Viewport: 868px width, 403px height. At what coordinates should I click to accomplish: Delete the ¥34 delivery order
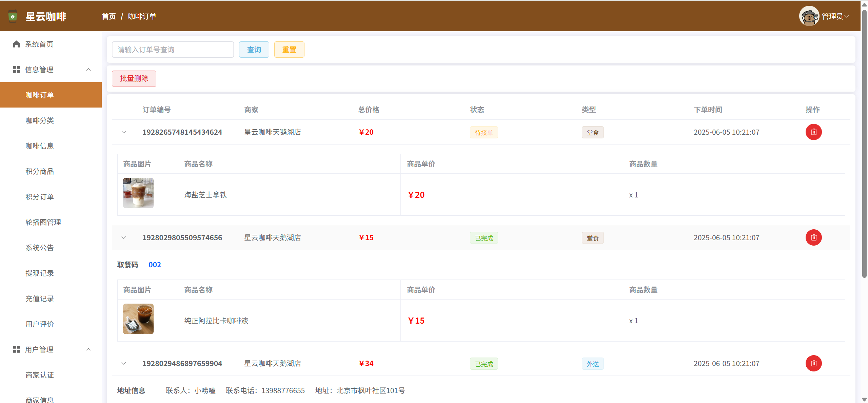pos(813,363)
